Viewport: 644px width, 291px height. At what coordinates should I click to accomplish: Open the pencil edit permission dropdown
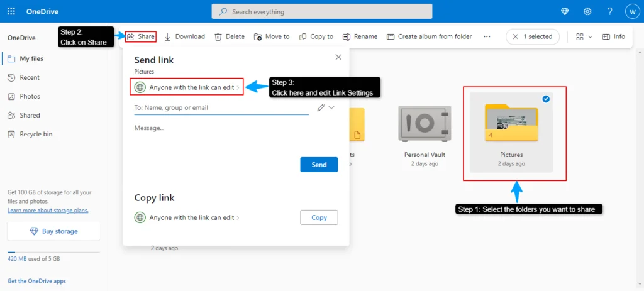click(x=326, y=107)
